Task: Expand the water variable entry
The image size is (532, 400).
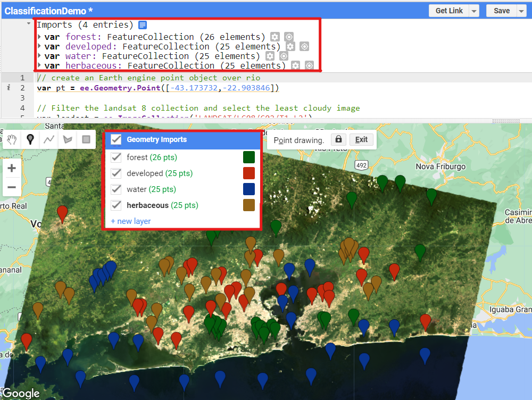Action: click(x=39, y=55)
